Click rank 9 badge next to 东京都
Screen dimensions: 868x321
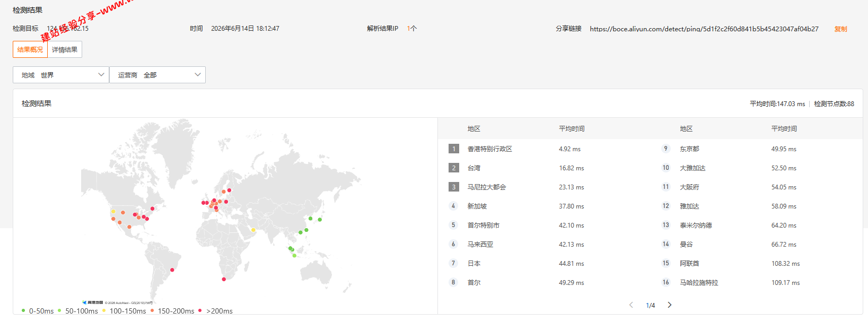[x=666, y=149]
